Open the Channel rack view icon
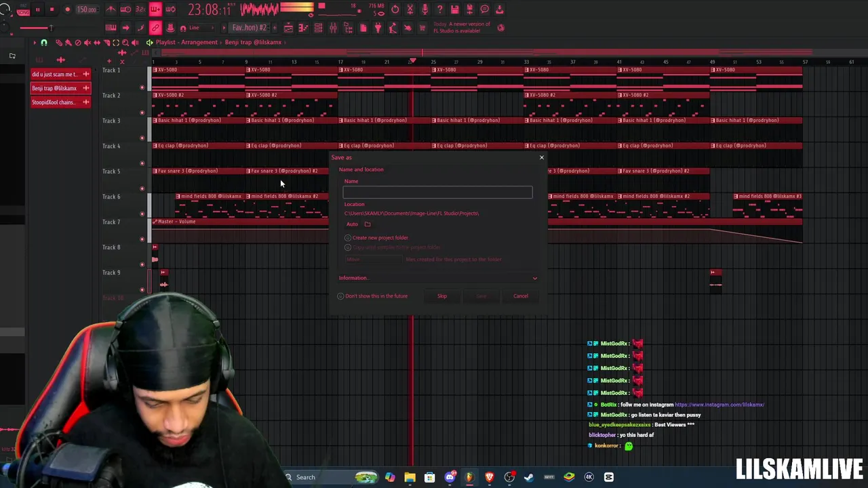The image size is (868, 488). tap(318, 28)
